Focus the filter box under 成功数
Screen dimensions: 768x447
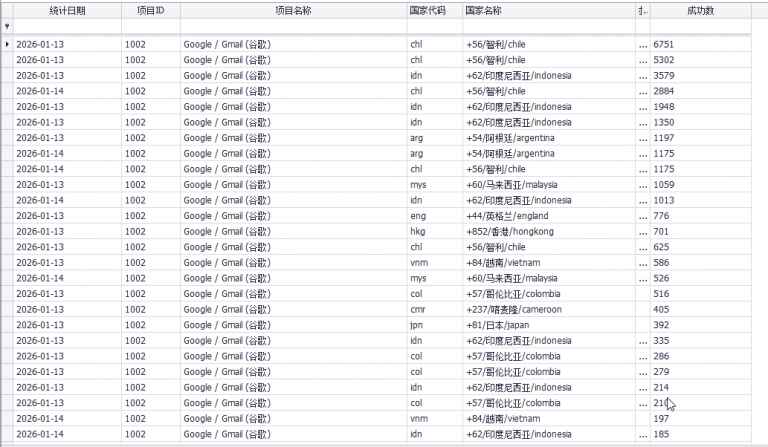click(700, 26)
